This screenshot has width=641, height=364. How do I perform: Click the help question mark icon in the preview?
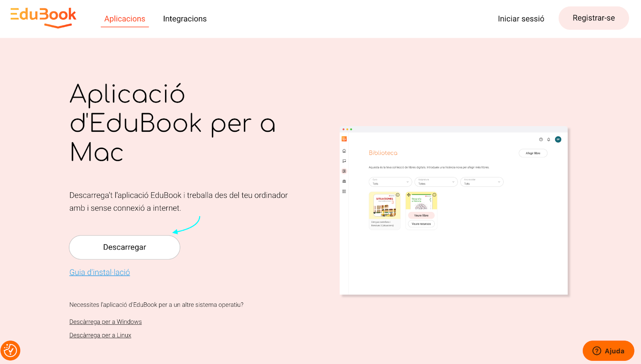(x=541, y=139)
